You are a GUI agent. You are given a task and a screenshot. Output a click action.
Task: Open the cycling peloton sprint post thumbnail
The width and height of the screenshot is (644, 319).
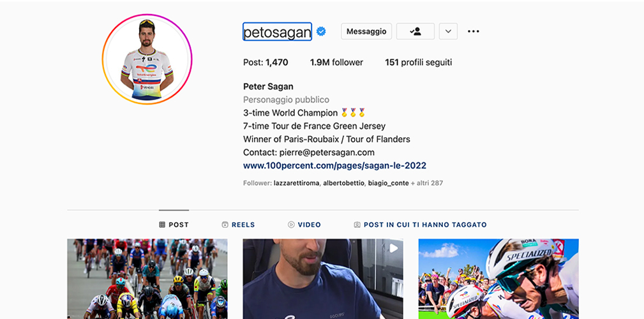(x=147, y=279)
